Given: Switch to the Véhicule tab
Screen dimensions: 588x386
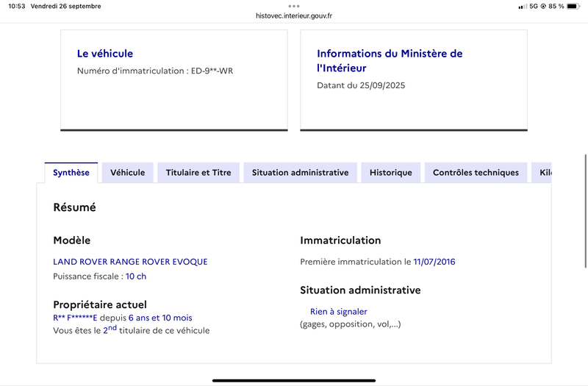Looking at the screenshot, I should pyautogui.click(x=127, y=173).
